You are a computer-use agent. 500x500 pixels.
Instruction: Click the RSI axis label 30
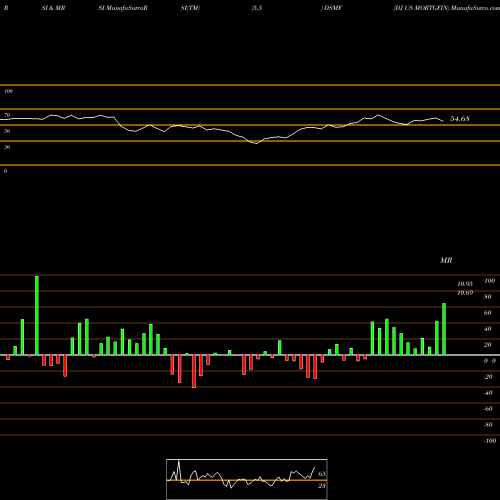pos(7,147)
